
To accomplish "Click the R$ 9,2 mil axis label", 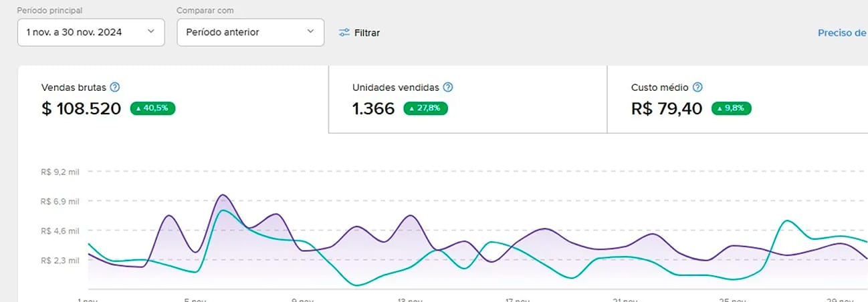I will (x=60, y=172).
